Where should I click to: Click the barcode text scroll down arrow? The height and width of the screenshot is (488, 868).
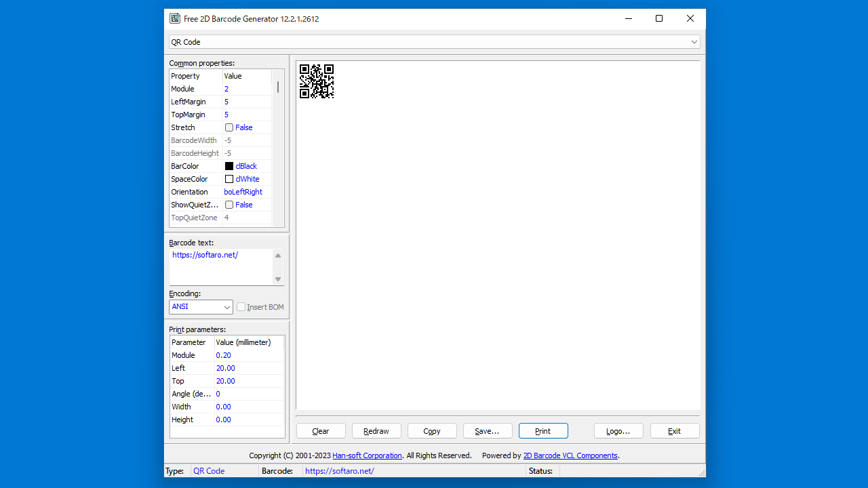pos(278,279)
